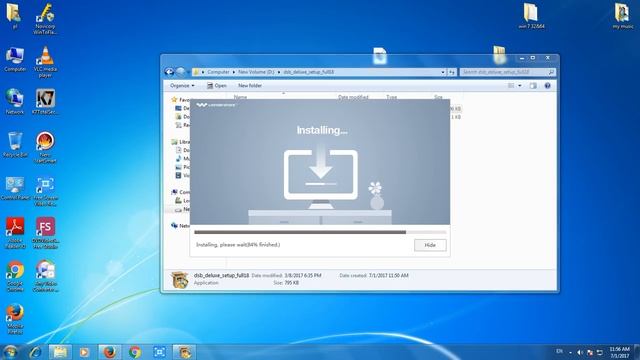The width and height of the screenshot is (640, 360).
Task: Focus the Explorer search box
Action: click(504, 72)
